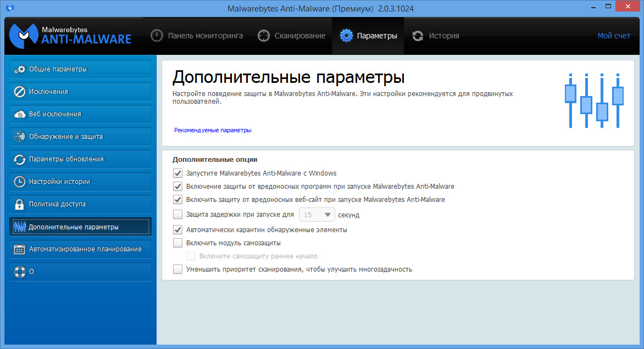Click the gears icon for Общие параметры
This screenshot has height=349, width=644.
point(20,69)
